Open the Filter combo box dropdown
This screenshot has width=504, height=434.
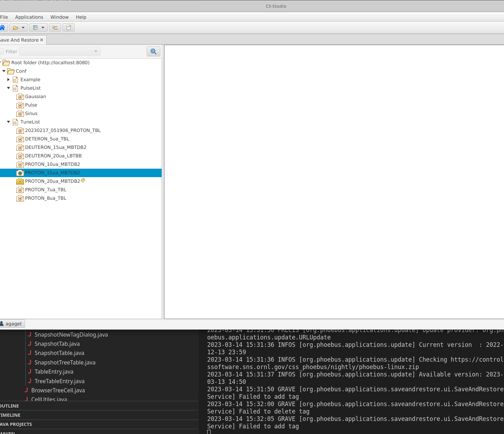pos(95,51)
